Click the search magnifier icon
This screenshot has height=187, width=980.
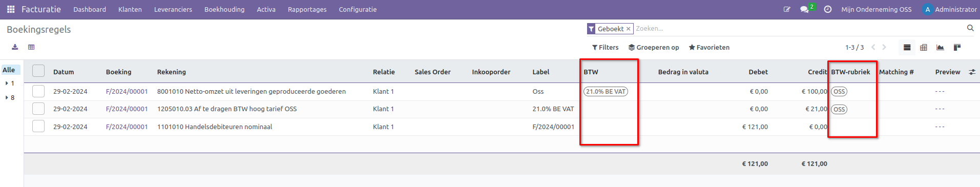[970, 28]
